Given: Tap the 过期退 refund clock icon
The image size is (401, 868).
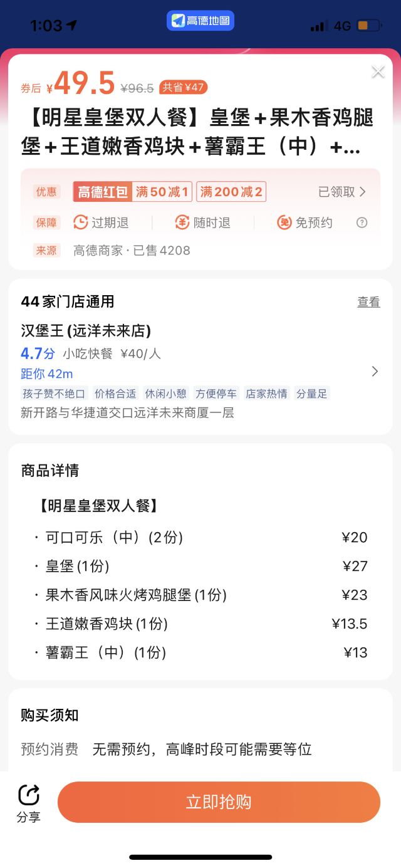Looking at the screenshot, I should pos(81,222).
